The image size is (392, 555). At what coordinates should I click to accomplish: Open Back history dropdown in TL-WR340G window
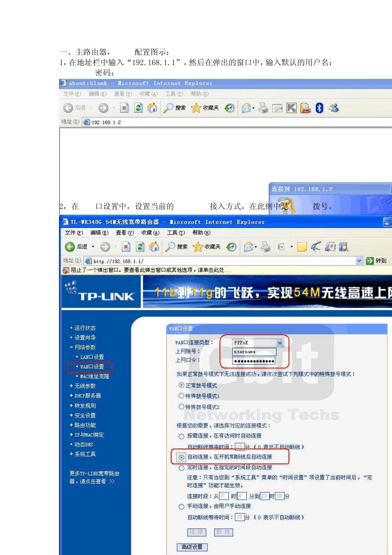pos(93,247)
